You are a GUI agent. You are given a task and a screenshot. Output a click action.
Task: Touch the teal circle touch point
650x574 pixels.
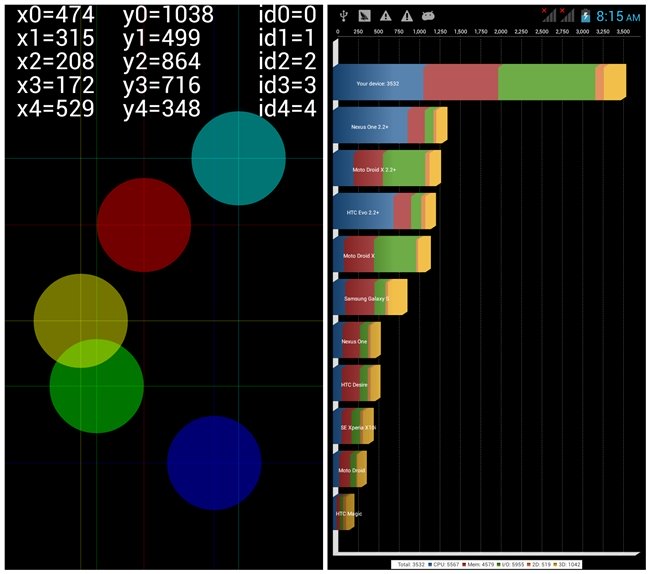click(x=238, y=158)
